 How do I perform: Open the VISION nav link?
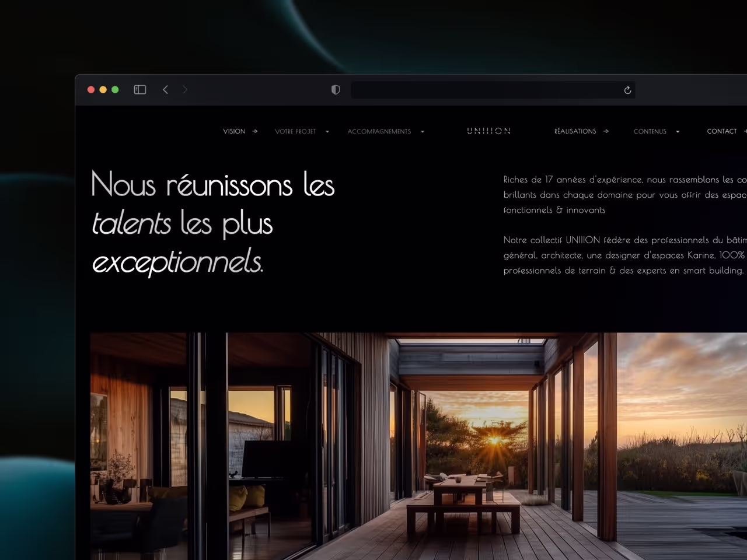[234, 131]
